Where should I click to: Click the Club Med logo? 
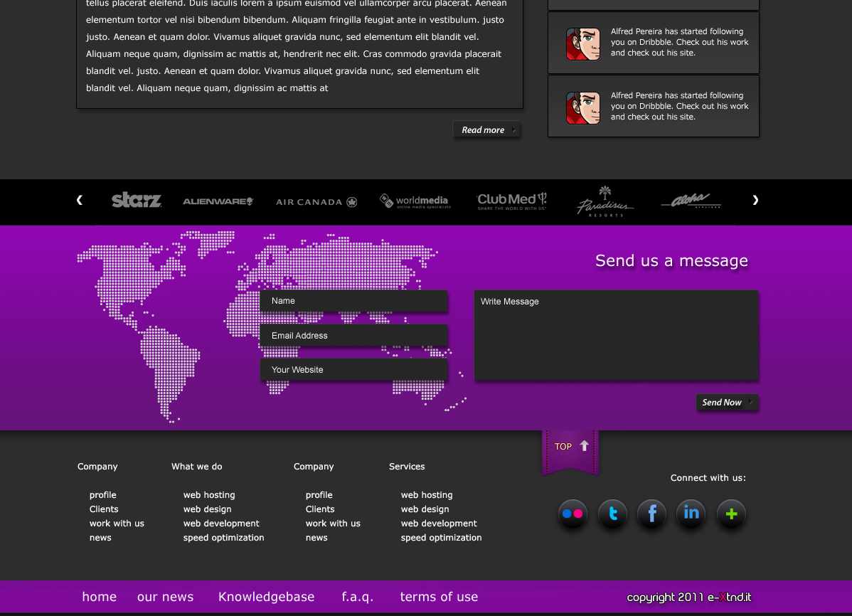pos(511,201)
